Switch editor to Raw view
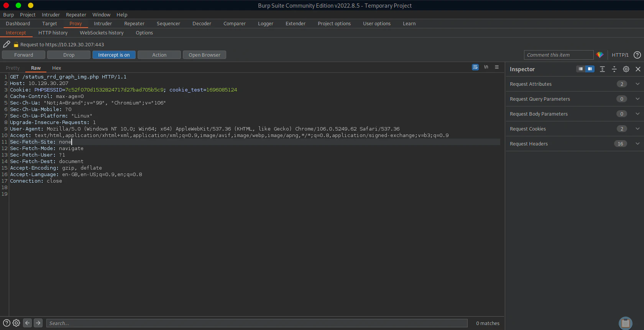644x330 pixels. click(x=36, y=68)
